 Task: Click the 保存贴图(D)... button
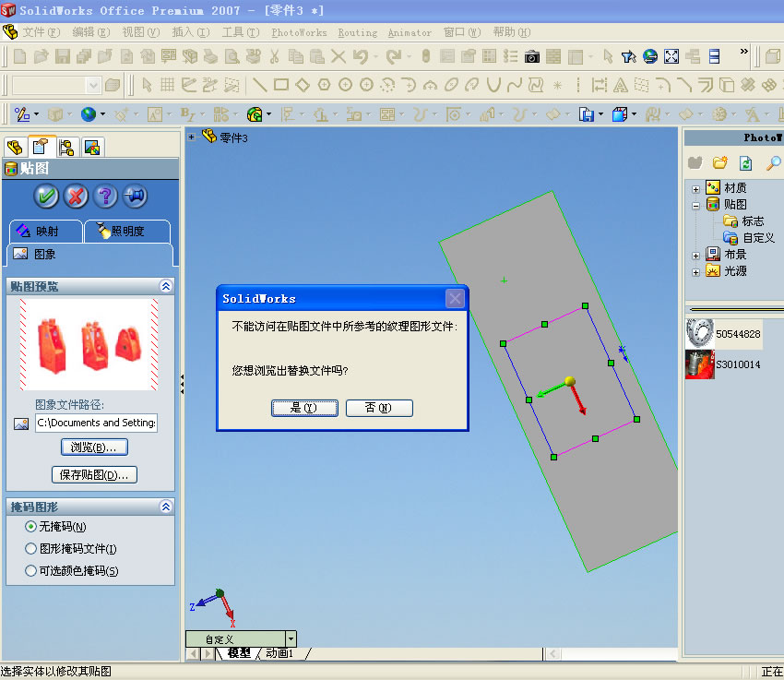[94, 474]
